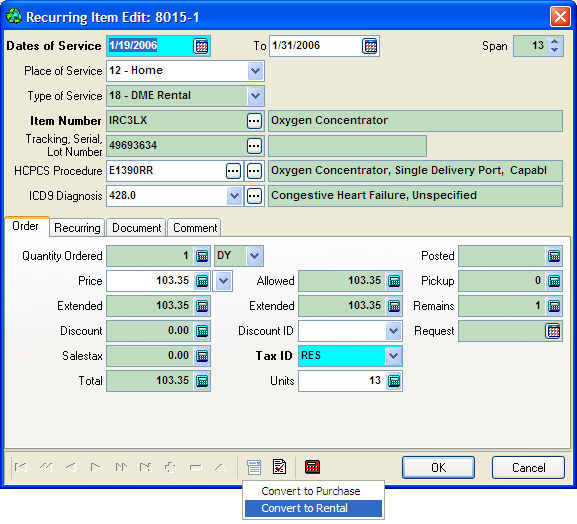Click the red calculator icon in toolbar
This screenshot has height=524, width=577.
(312, 467)
